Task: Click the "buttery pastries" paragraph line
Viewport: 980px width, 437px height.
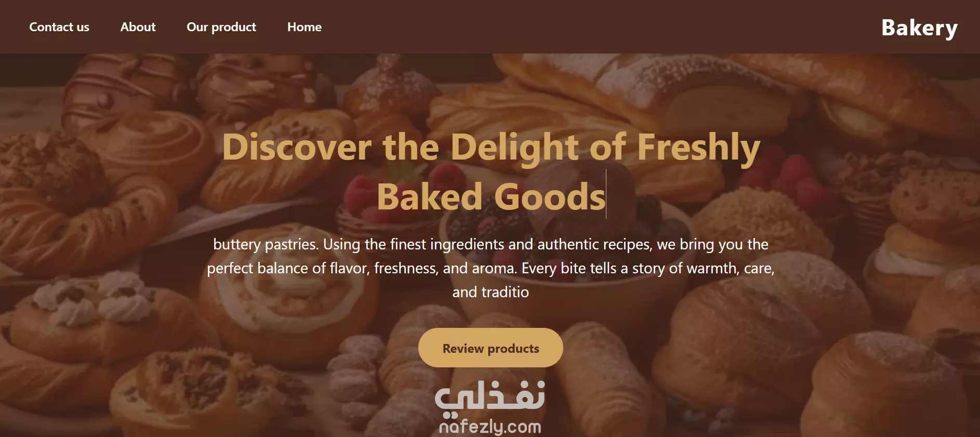Action: coord(491,244)
